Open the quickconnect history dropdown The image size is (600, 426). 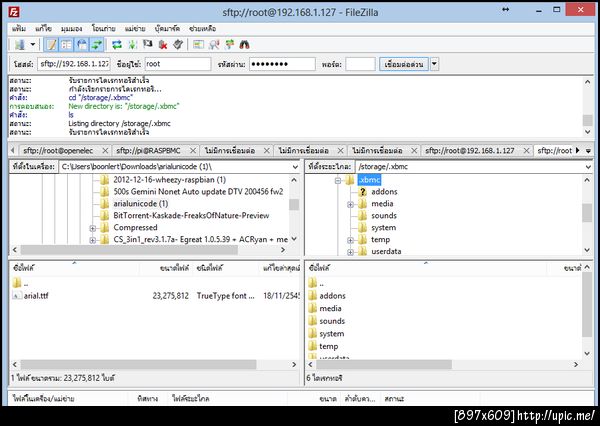pos(434,64)
